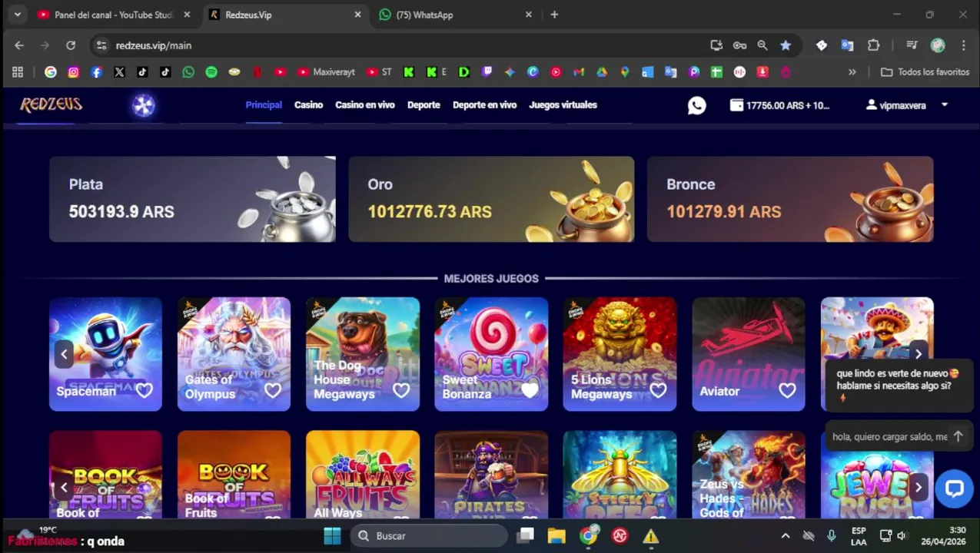
Task: Click the chat message input field
Action: (889, 436)
